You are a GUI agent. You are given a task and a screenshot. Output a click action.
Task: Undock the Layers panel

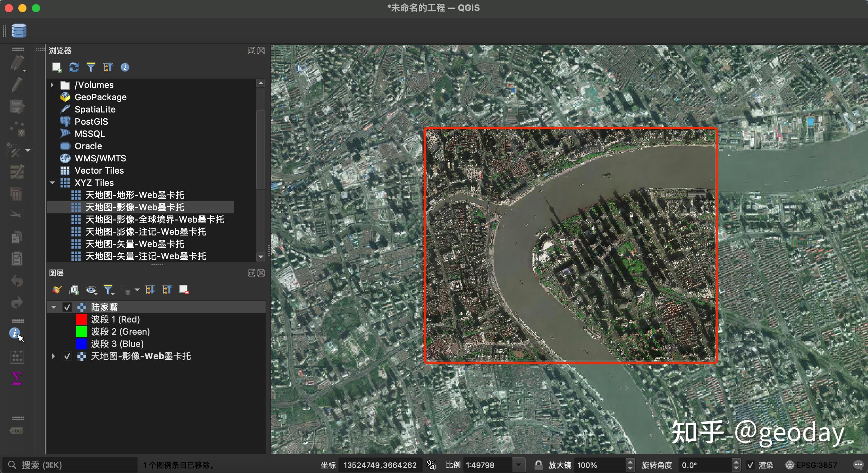pos(251,273)
